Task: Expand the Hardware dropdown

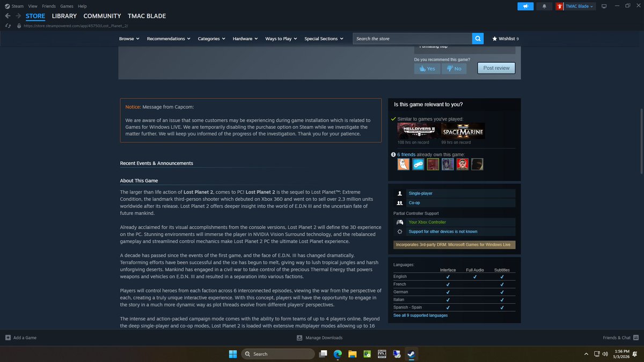Action: 245,39
